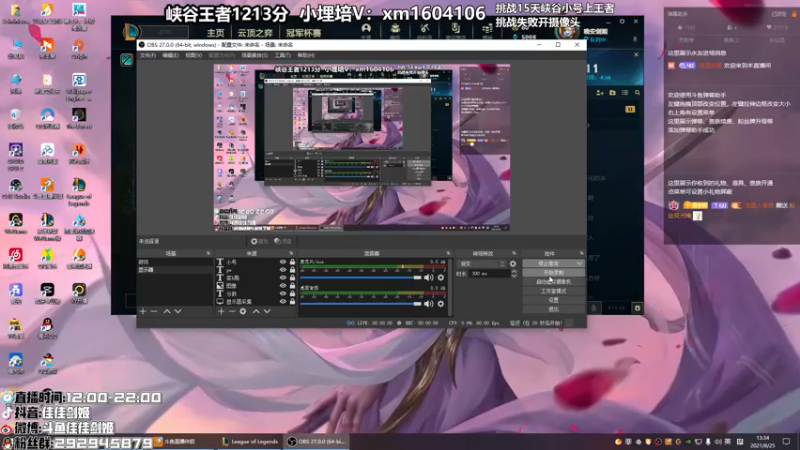800x450 pixels.
Task: Toggle visibility eye for 小号 source
Action: click(x=283, y=262)
